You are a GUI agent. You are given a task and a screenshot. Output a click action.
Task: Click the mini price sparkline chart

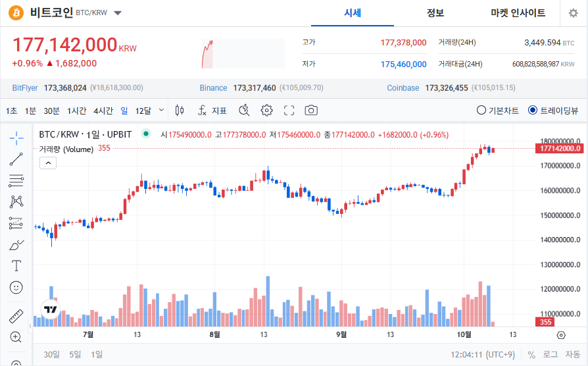[243, 54]
